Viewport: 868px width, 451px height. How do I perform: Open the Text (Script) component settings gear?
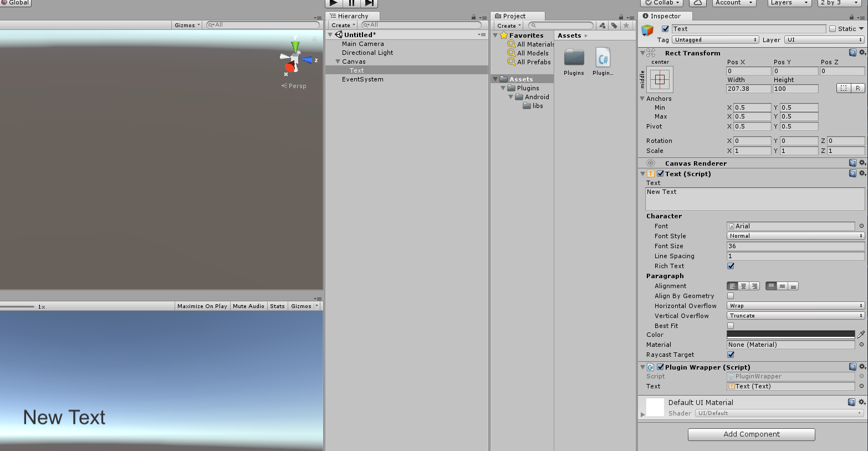click(863, 173)
